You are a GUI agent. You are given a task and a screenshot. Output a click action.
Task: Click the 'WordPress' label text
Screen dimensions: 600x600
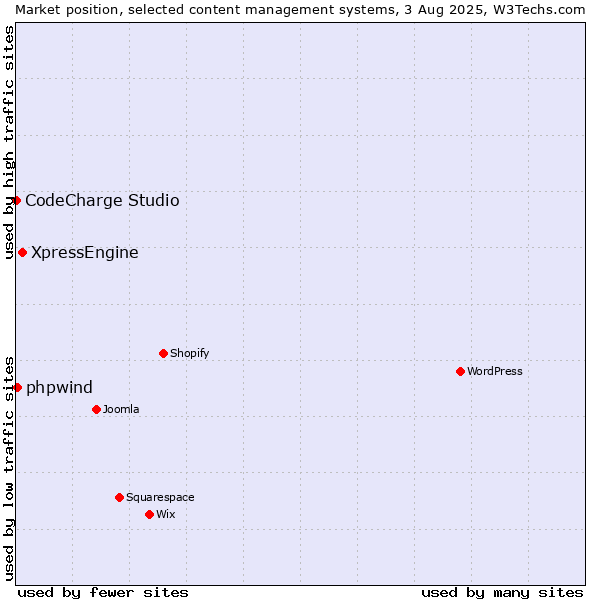tap(494, 372)
